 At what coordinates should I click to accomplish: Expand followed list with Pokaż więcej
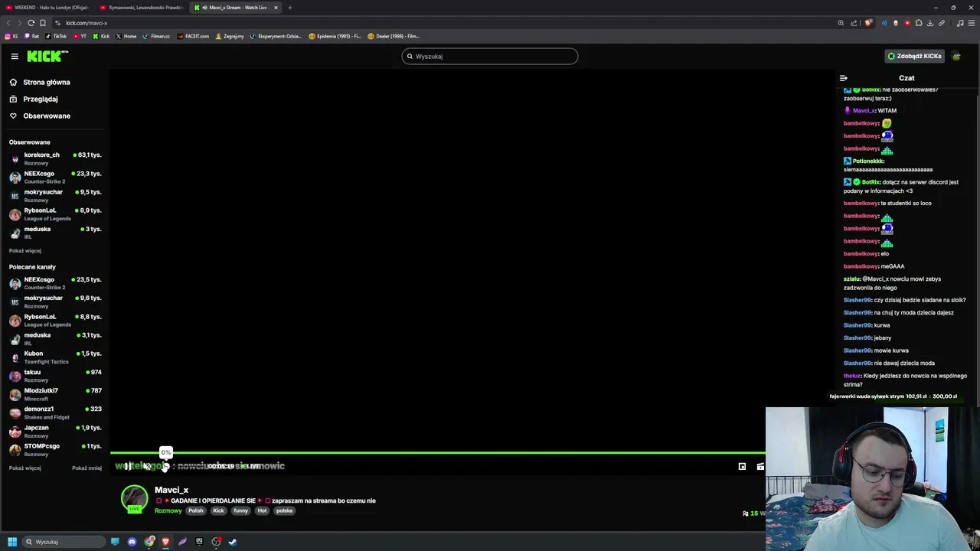[x=25, y=251]
